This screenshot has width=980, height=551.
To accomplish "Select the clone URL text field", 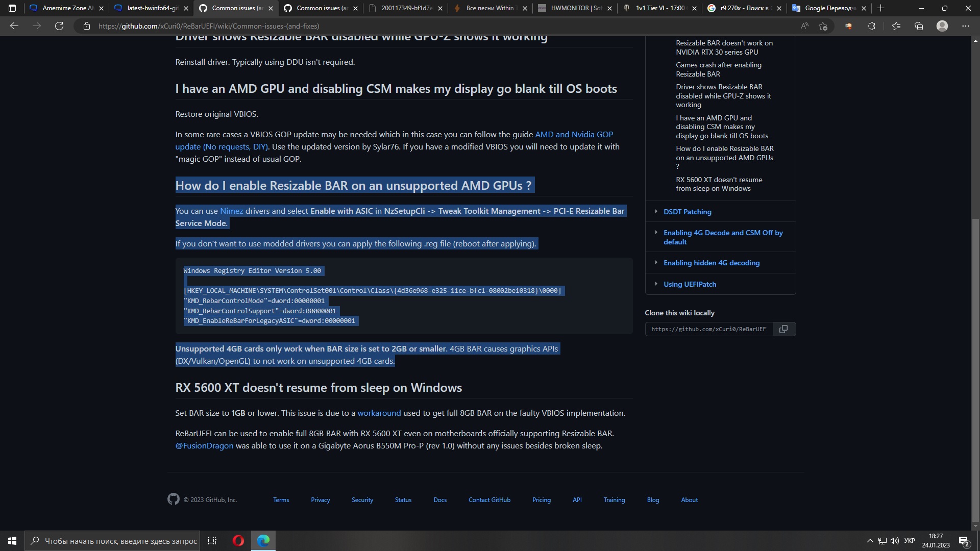I will 708,329.
